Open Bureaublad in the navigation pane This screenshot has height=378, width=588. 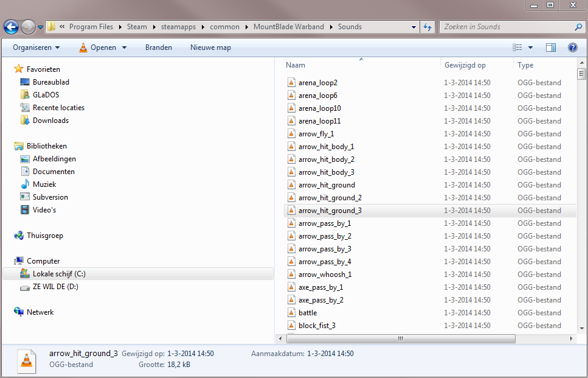44,82
